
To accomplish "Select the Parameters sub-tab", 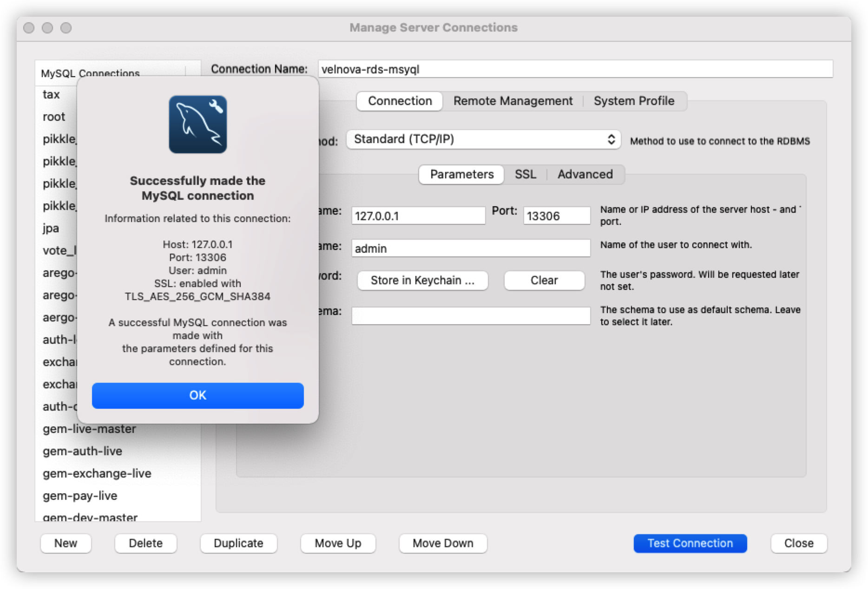I will 461,174.
